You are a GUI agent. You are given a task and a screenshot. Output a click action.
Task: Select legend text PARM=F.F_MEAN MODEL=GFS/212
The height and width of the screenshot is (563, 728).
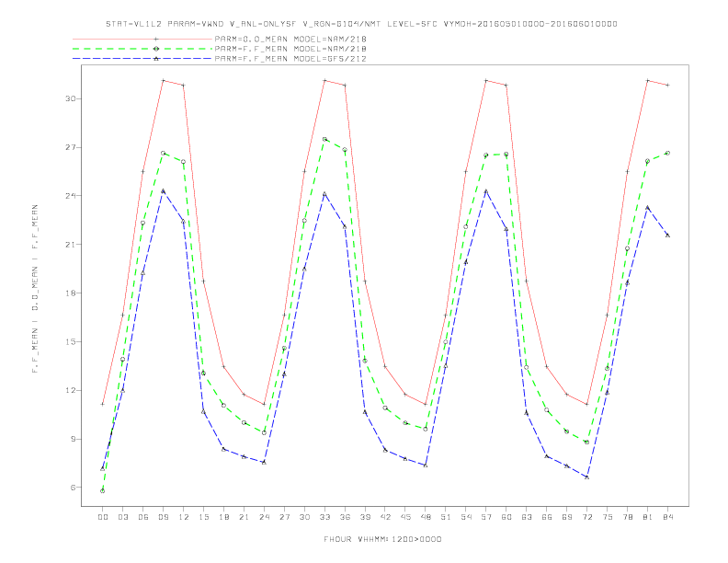pyautogui.click(x=290, y=59)
